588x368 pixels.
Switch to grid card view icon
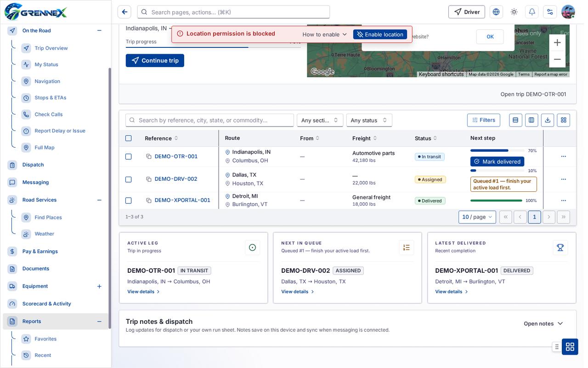[x=564, y=120]
